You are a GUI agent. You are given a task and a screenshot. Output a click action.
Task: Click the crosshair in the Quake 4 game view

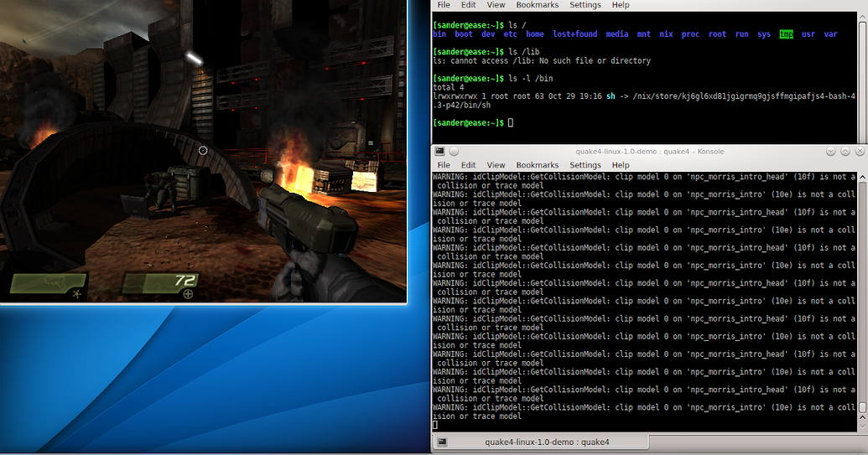tap(203, 150)
